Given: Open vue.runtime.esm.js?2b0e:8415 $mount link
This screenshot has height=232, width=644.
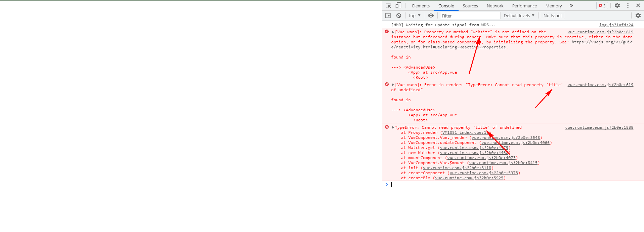Looking at the screenshot, I should (x=503, y=163).
